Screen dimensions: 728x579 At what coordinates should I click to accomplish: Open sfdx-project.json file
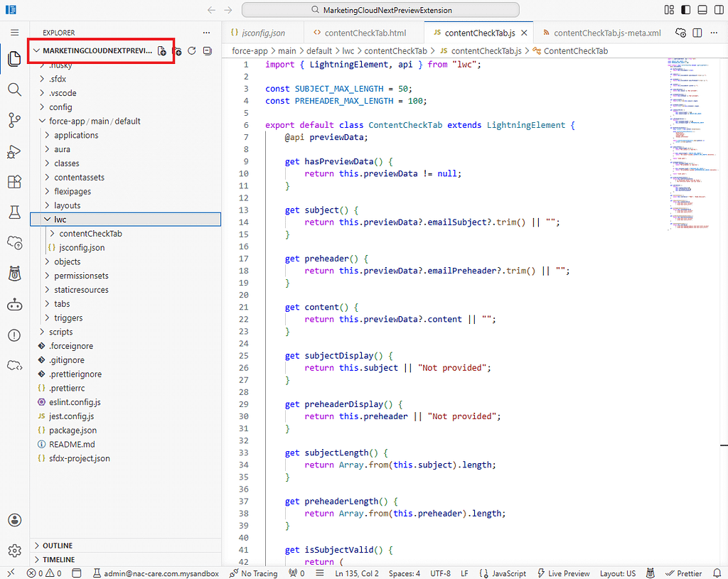80,458
